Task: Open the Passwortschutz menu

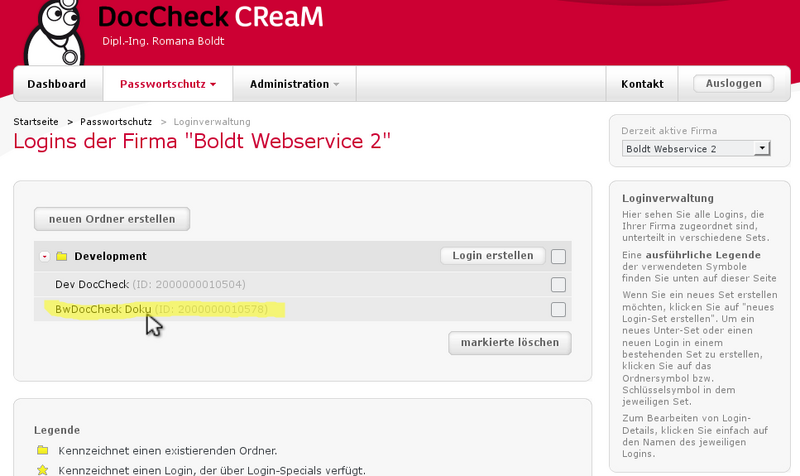Action: pos(168,84)
